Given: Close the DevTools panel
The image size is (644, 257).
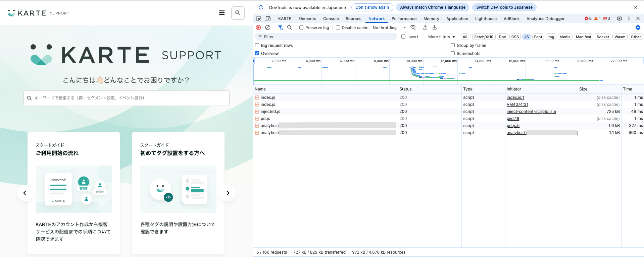Looking at the screenshot, I should [x=638, y=18].
